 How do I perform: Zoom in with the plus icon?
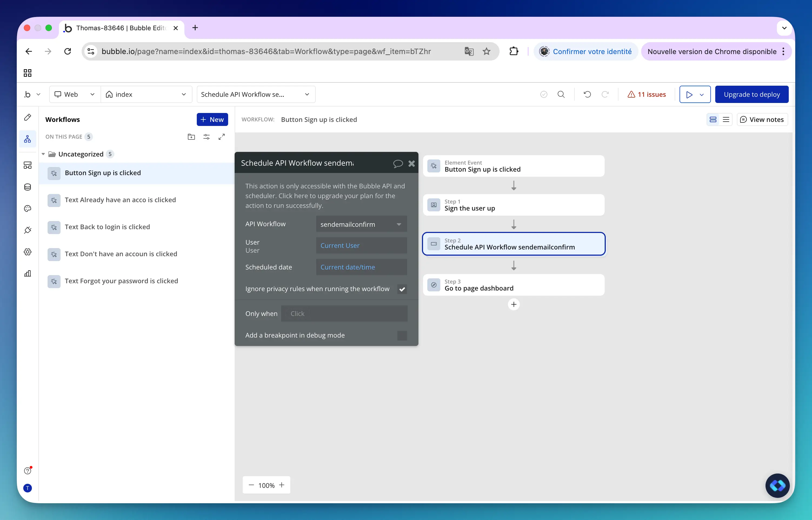click(282, 485)
